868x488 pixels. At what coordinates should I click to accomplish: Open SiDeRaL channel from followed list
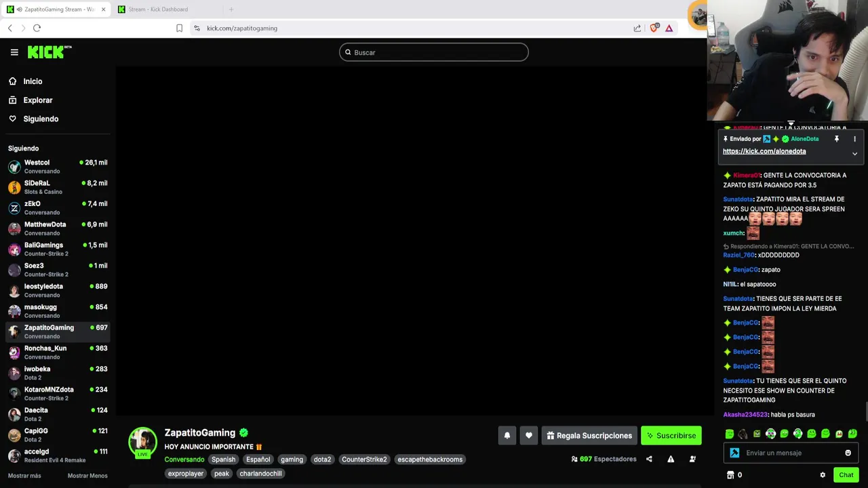[58, 187]
